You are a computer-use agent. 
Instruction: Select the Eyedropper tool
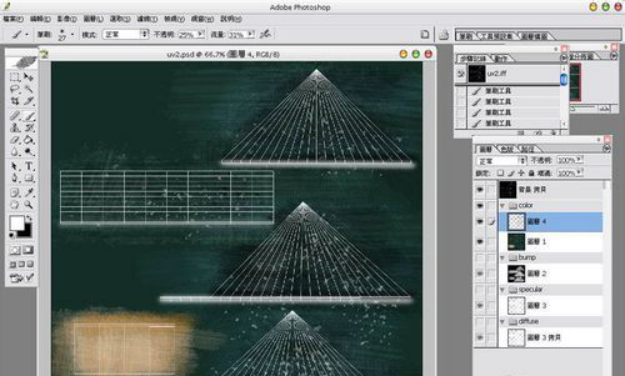29,193
